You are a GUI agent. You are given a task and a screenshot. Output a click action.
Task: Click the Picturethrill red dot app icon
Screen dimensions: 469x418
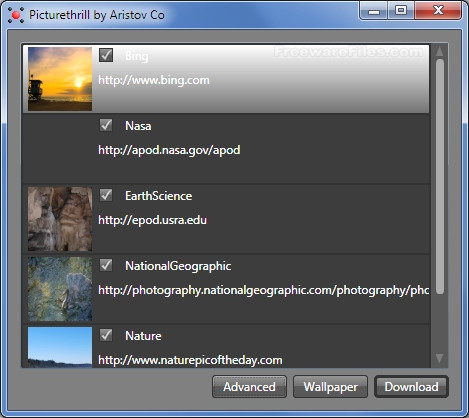point(16,15)
